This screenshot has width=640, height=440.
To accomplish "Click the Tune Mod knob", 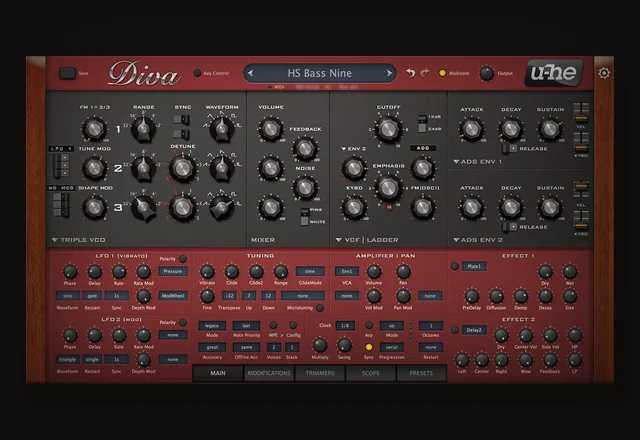I will pos(94,168).
